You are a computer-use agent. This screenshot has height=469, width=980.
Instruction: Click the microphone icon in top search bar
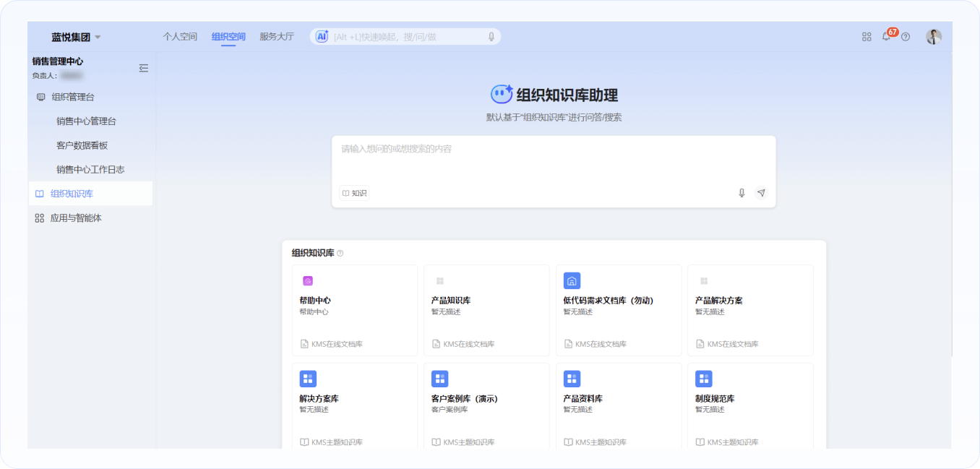click(x=491, y=37)
